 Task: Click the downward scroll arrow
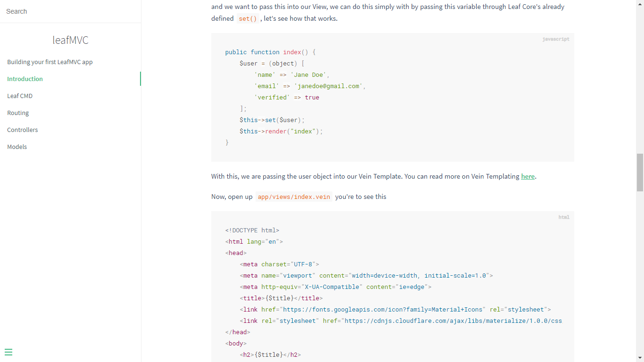pyautogui.click(x=640, y=359)
